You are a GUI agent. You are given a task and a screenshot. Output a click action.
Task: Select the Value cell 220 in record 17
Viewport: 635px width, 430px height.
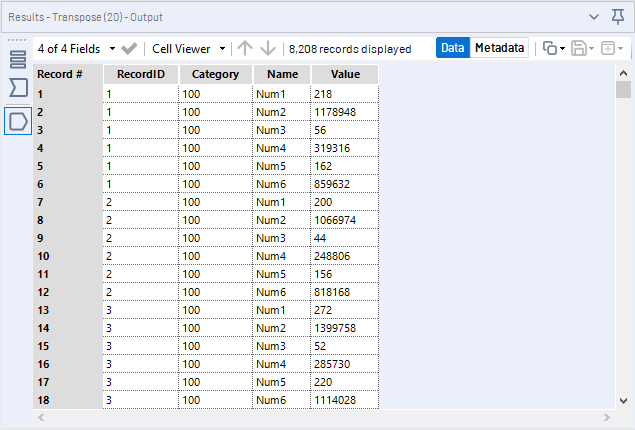click(345, 382)
